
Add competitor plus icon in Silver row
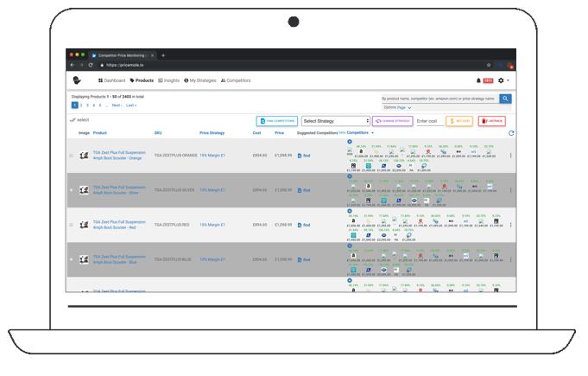click(350, 176)
